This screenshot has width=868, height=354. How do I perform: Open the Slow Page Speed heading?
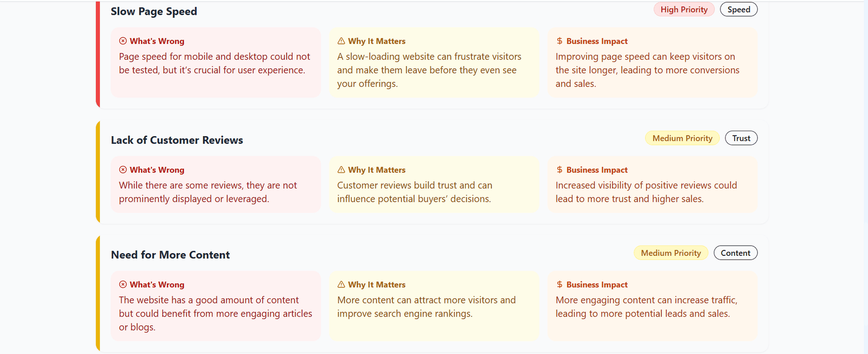[154, 11]
